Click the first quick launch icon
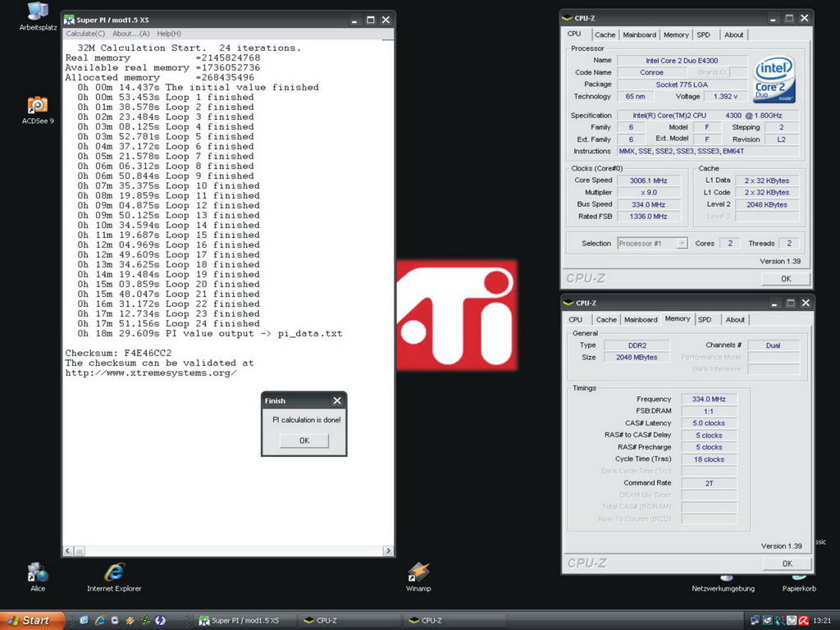Image resolution: width=840 pixels, height=630 pixels. click(84, 620)
